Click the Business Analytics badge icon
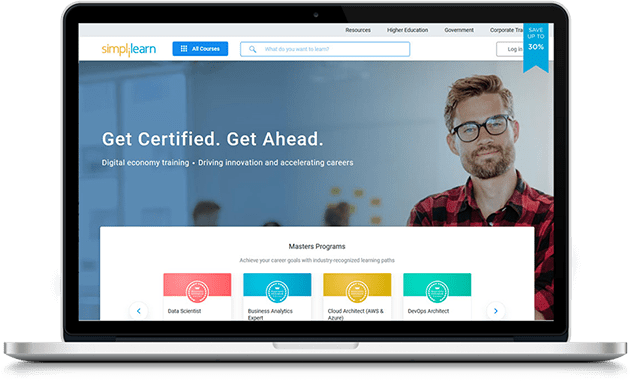This screenshot has width=631, height=381. (277, 291)
